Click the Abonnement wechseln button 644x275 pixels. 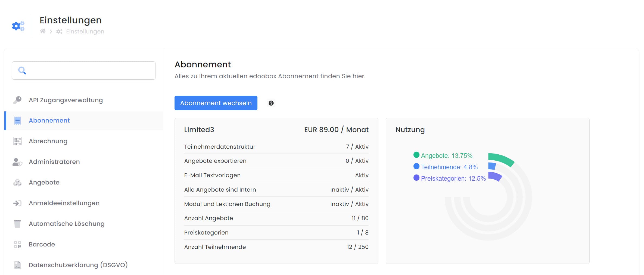216,103
